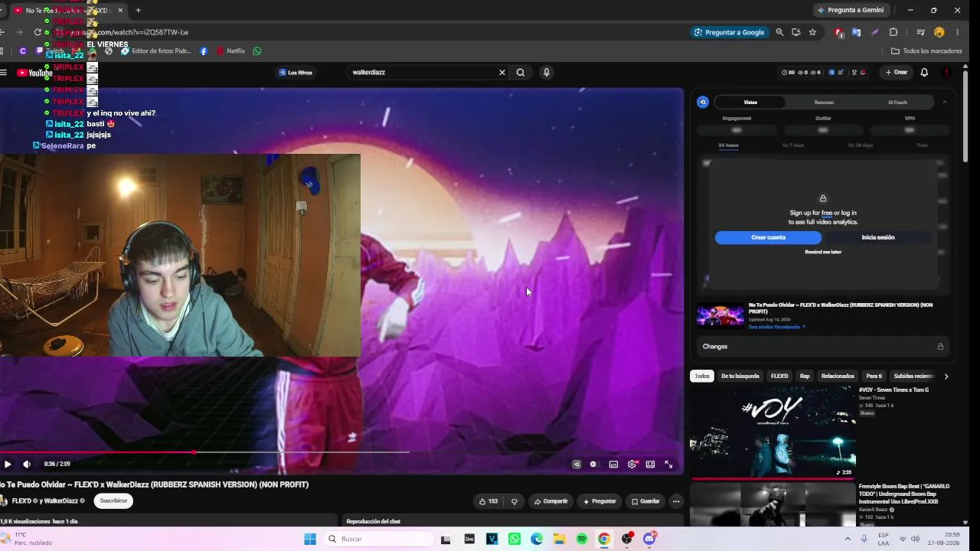
Task: Click the YouTube search magnifier button
Action: (521, 73)
